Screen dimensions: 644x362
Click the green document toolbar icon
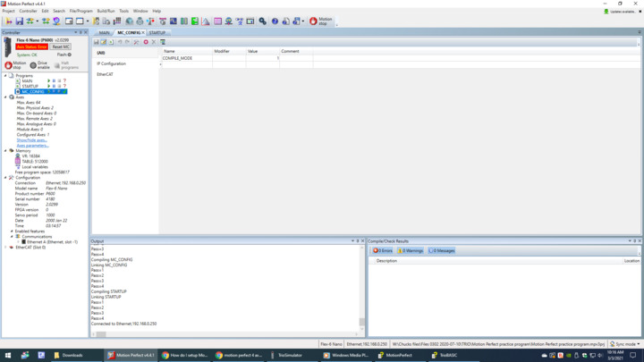coord(195,21)
